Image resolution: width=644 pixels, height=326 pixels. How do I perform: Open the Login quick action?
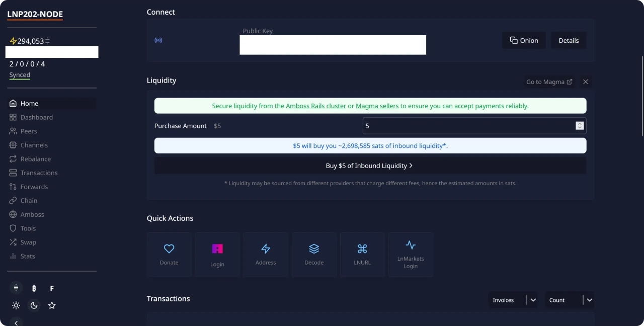tap(217, 254)
